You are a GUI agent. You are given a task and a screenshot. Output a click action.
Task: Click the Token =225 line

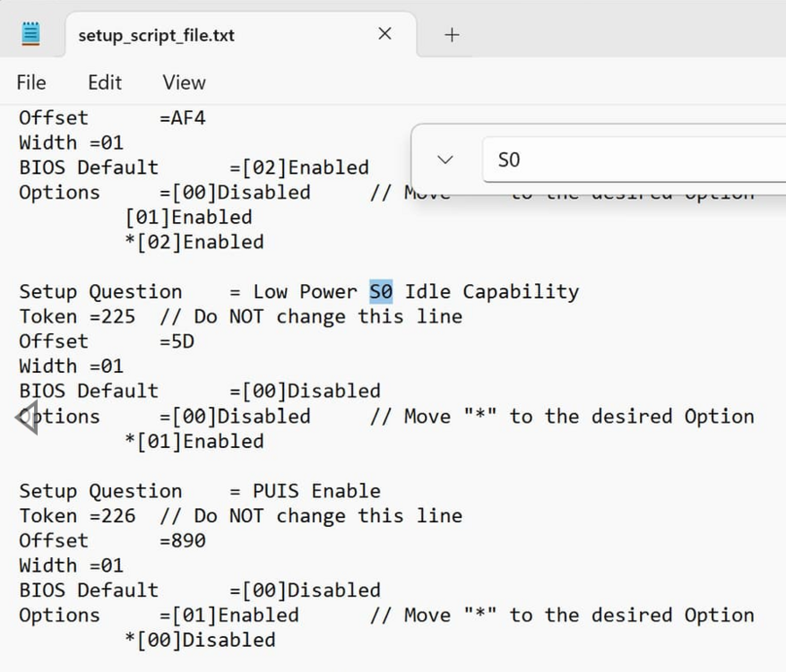[x=240, y=316]
